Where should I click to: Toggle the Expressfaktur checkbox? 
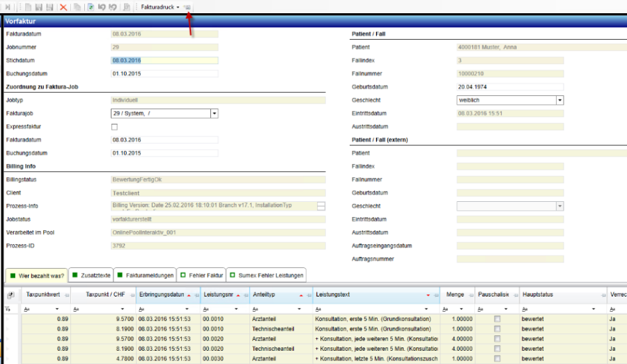[114, 127]
